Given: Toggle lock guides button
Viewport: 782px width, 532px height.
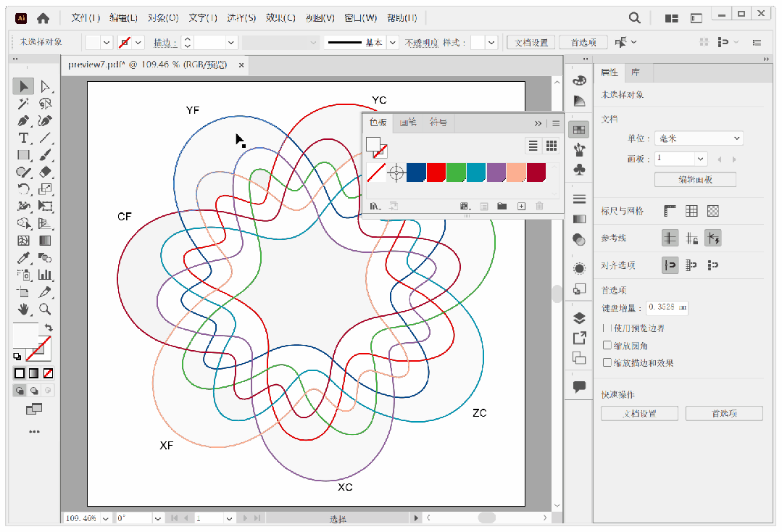Looking at the screenshot, I should click(x=691, y=238).
